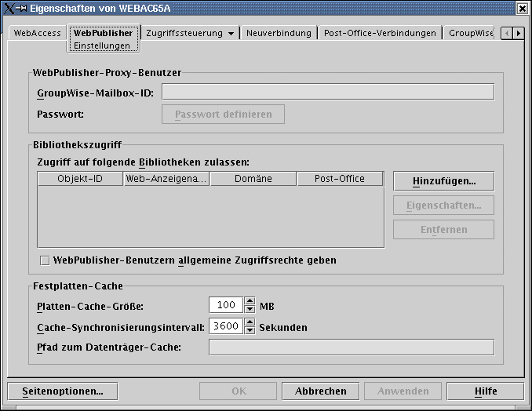This screenshot has width=532, height=411.
Task: Open the partially visible GroupWise tab
Action: 470,33
